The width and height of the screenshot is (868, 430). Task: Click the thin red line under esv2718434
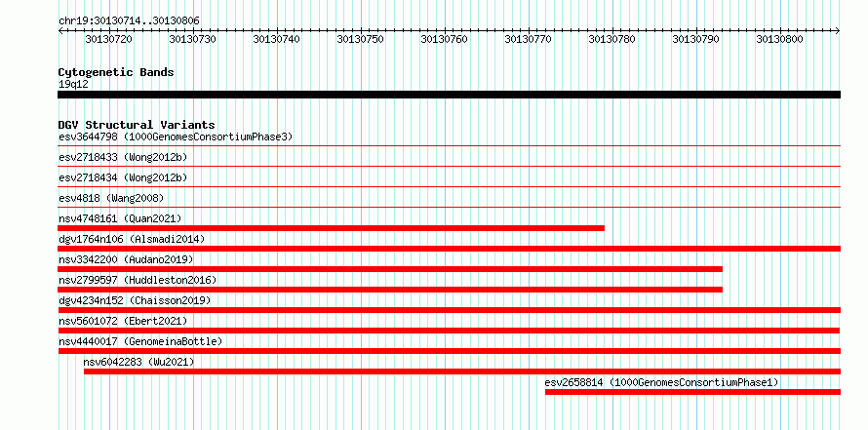449,186
